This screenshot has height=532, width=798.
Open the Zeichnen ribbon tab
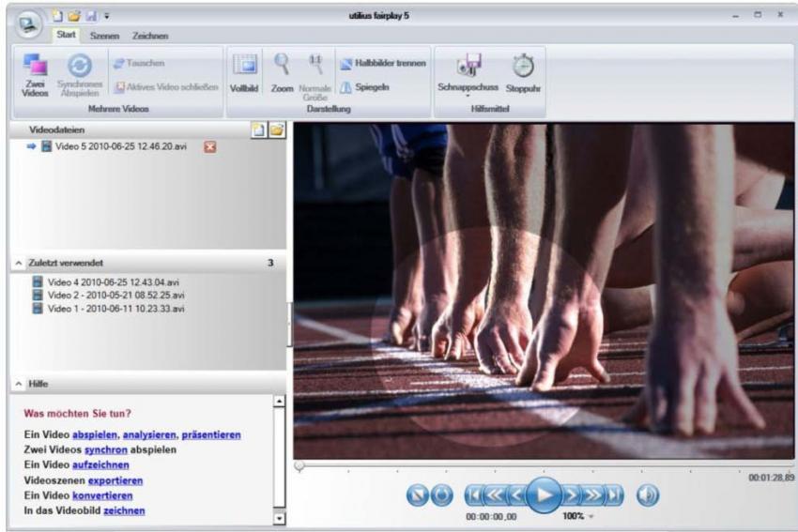(150, 36)
